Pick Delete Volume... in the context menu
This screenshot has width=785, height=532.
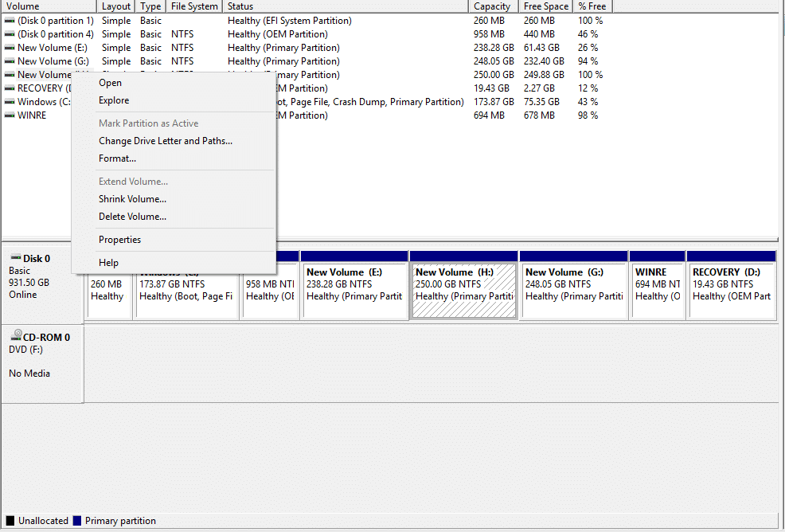click(132, 217)
